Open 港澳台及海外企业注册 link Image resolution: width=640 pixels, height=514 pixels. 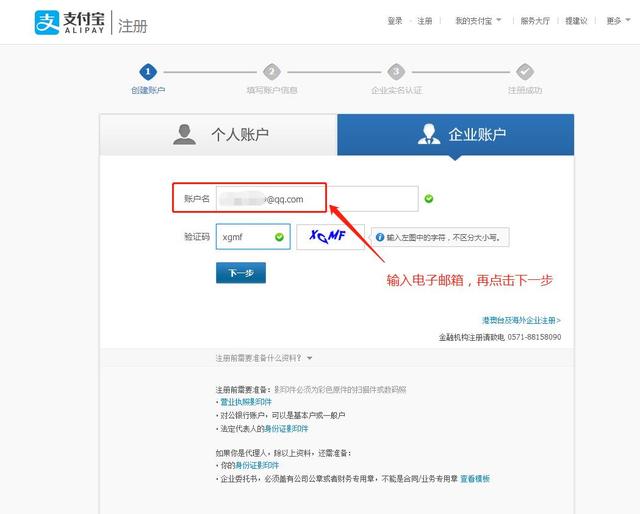point(521,320)
